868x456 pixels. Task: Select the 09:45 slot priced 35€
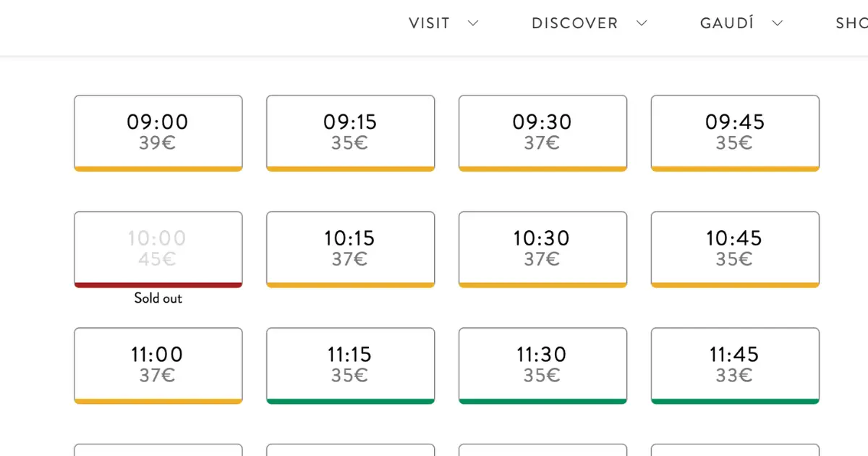coord(735,132)
